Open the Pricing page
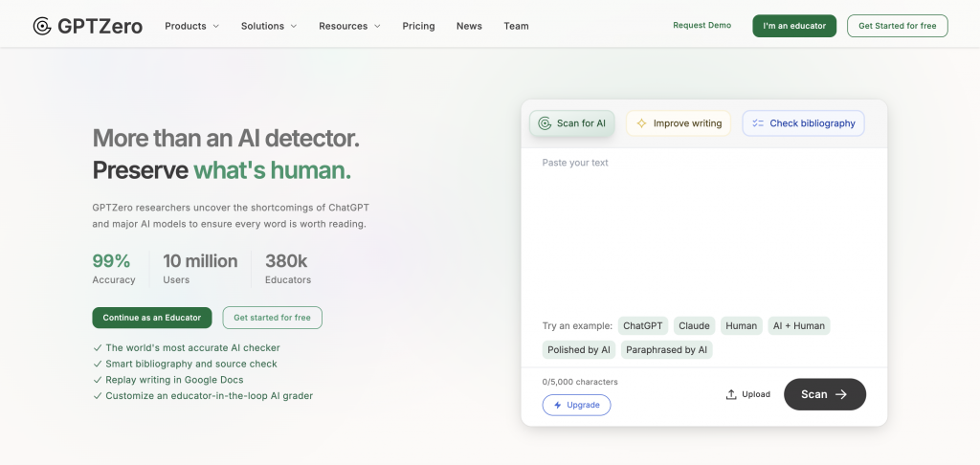This screenshot has height=465, width=980. [419, 26]
